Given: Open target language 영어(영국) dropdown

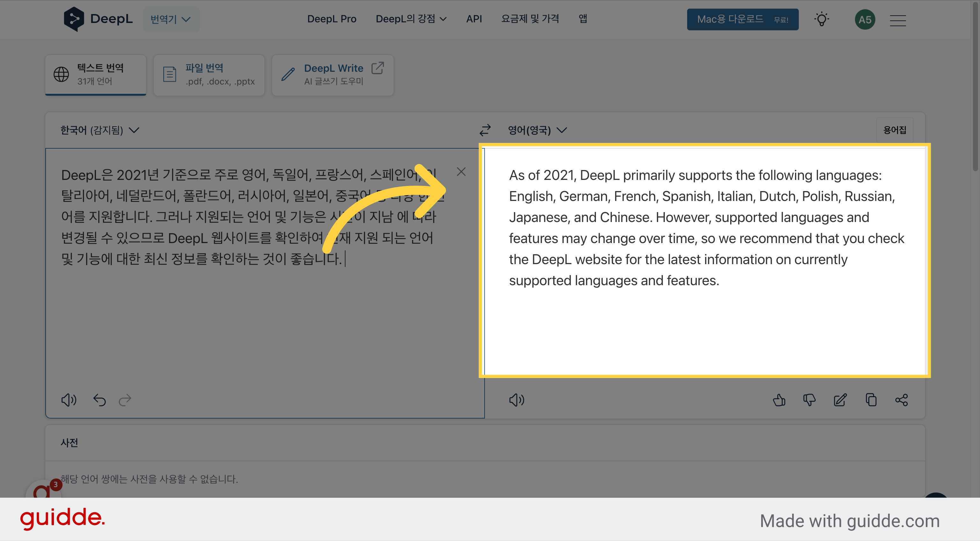Looking at the screenshot, I should coord(537,130).
